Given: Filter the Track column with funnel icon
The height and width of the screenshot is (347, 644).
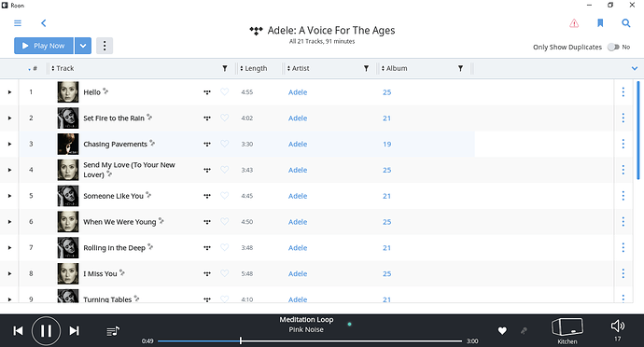Looking at the screenshot, I should tap(225, 69).
